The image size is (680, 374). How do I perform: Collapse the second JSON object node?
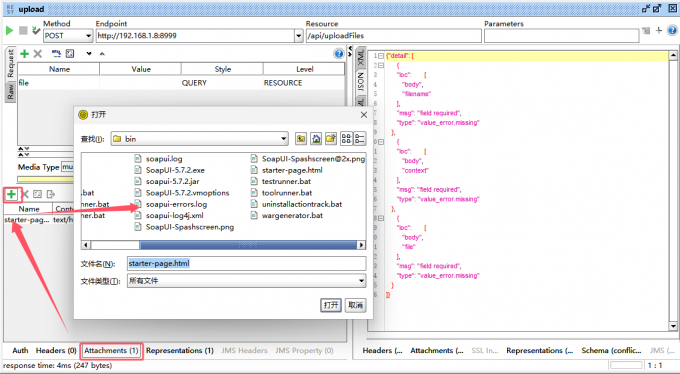point(381,66)
